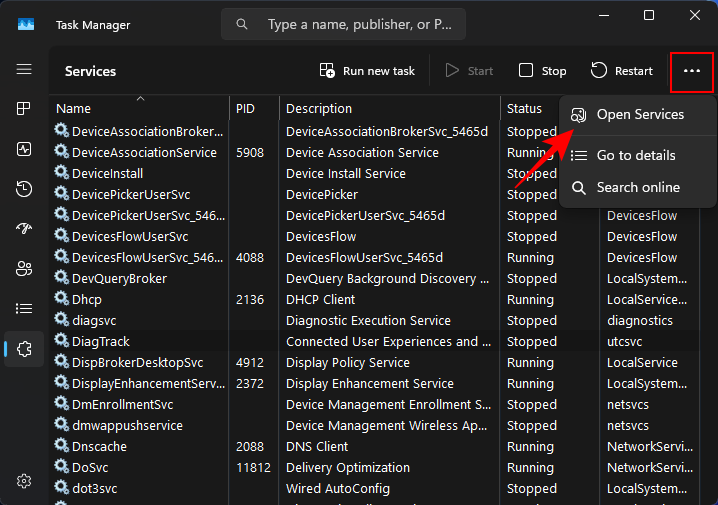Minimize the Task Manager window
Image resolution: width=718 pixels, height=505 pixels.
pyautogui.click(x=604, y=15)
